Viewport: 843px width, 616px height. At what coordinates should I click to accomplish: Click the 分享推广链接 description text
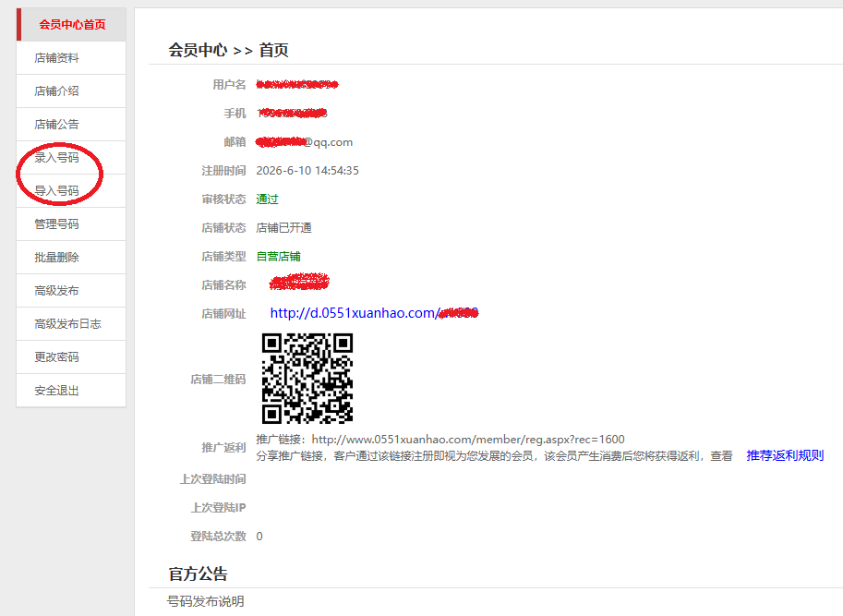click(494, 456)
